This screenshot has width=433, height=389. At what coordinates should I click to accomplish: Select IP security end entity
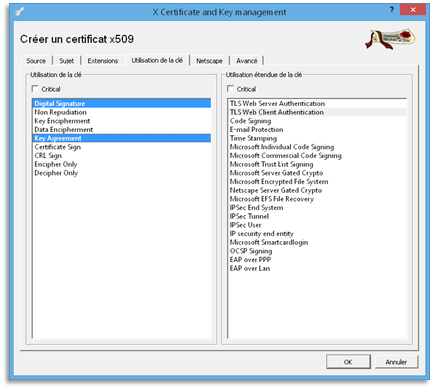tap(317, 233)
